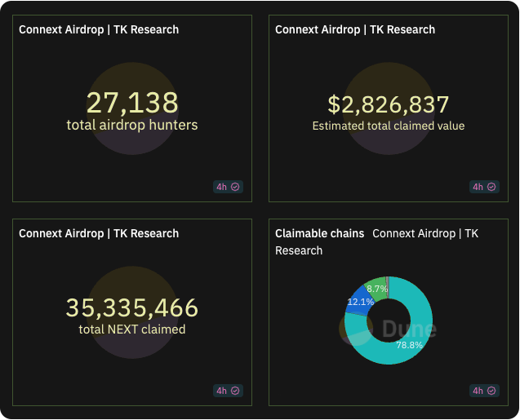Open the title link of the airdrop hunters panel

pos(99,29)
